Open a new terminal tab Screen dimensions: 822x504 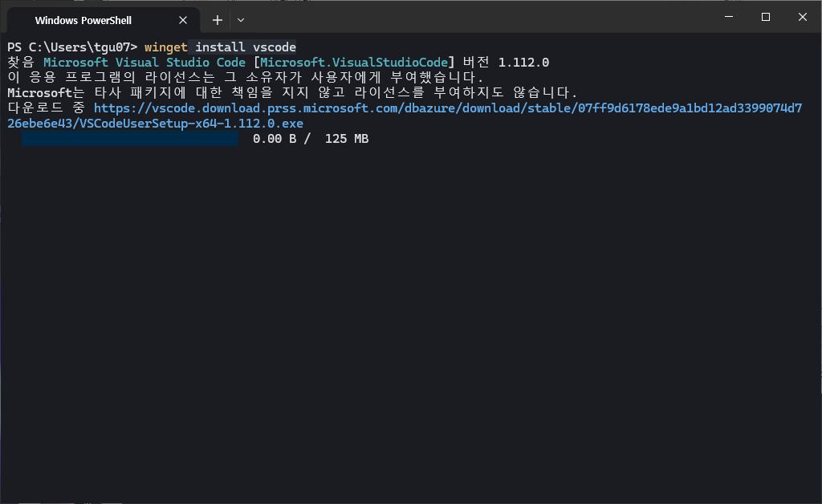[x=217, y=19]
